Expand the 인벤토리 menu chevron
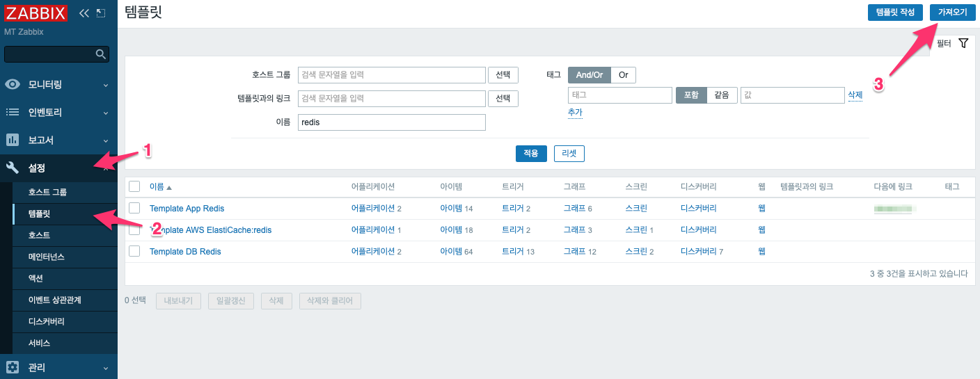The image size is (980, 379). (x=106, y=113)
